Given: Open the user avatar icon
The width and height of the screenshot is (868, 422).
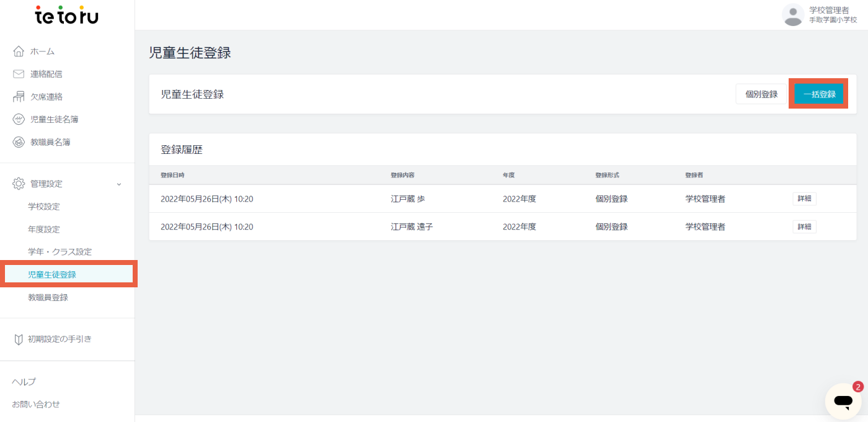Looking at the screenshot, I should tap(793, 15).
